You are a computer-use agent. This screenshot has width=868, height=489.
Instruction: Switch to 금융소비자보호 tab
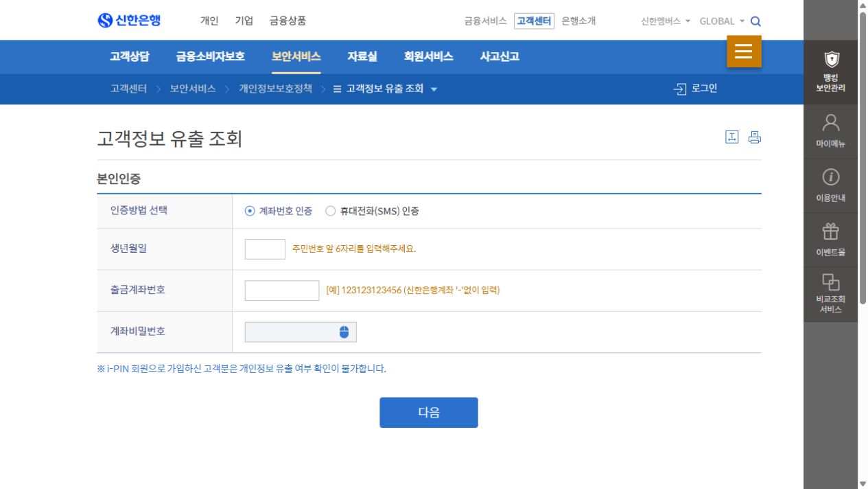click(210, 57)
